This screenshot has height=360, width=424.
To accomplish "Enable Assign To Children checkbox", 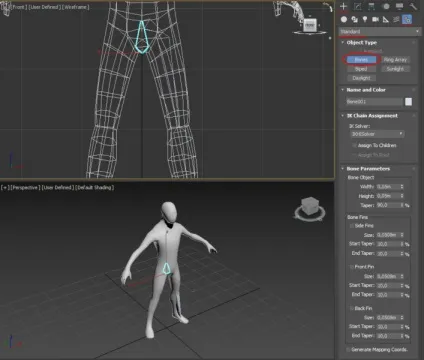I will point(354,145).
